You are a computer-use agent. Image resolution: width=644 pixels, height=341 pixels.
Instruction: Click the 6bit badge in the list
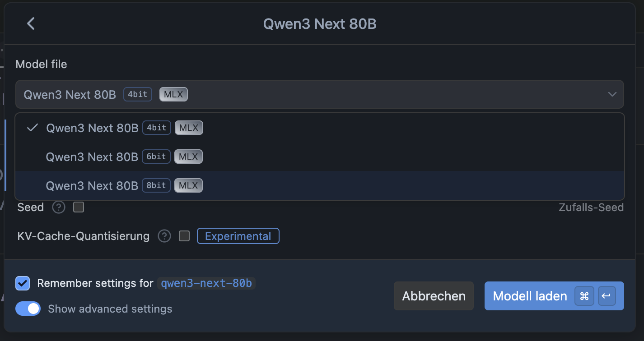click(x=156, y=157)
